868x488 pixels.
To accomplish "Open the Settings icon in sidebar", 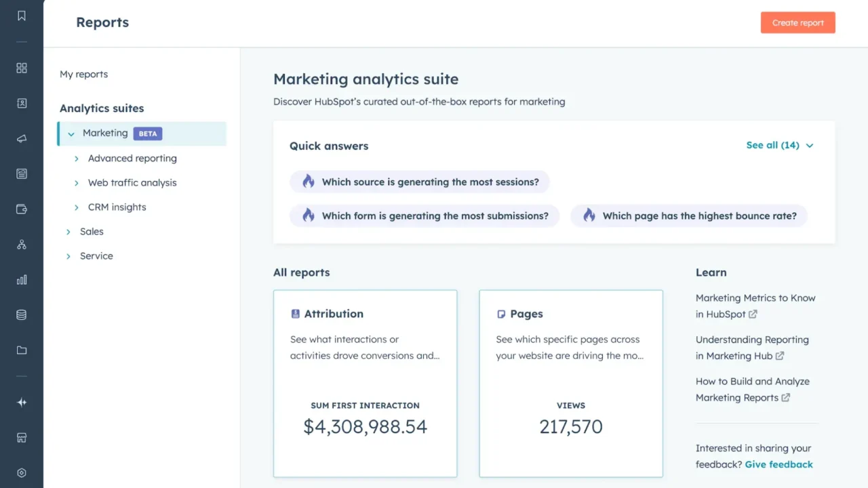I will [x=22, y=472].
